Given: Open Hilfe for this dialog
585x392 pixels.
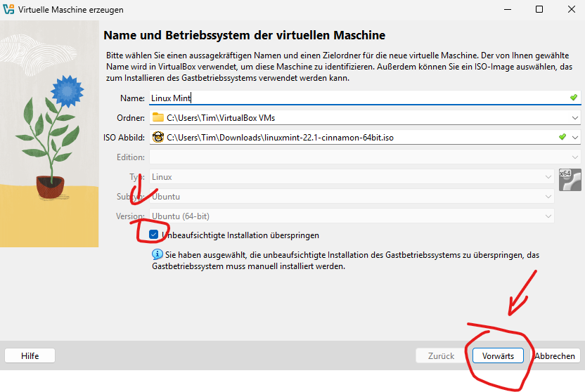Looking at the screenshot, I should [x=30, y=355].
